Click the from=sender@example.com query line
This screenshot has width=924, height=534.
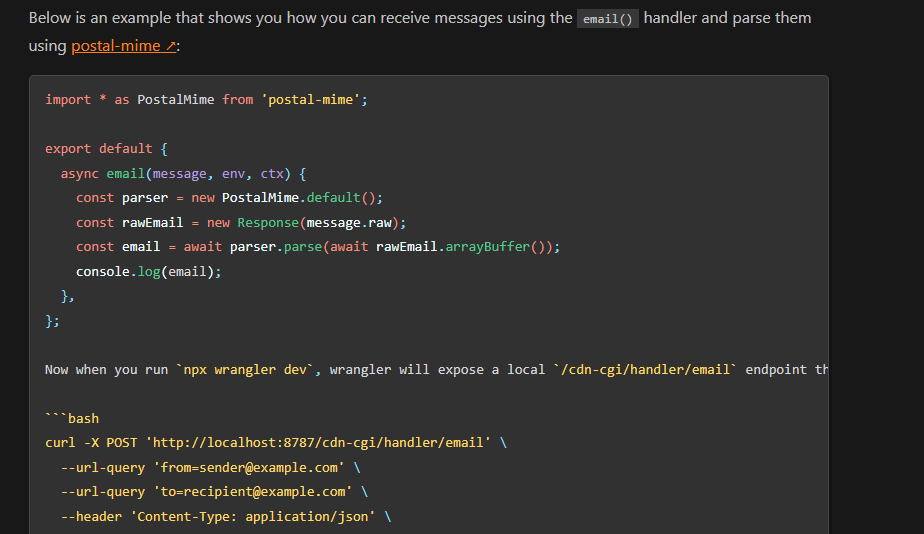tap(210, 467)
